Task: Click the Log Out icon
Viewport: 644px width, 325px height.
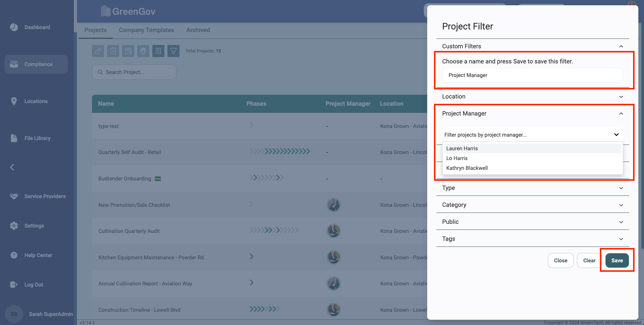Action: click(14, 285)
